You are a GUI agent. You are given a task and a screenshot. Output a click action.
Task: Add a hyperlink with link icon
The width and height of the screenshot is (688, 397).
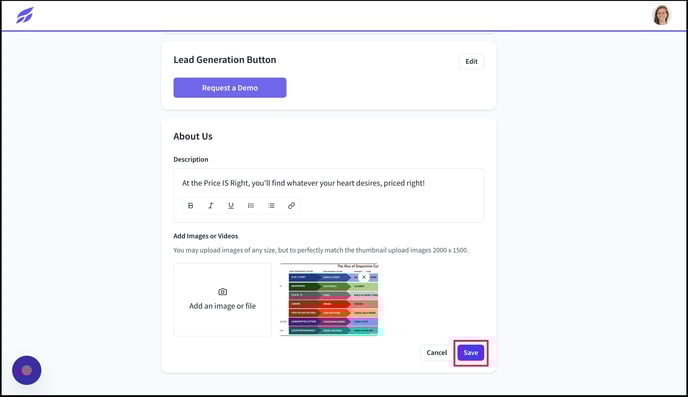(x=291, y=205)
